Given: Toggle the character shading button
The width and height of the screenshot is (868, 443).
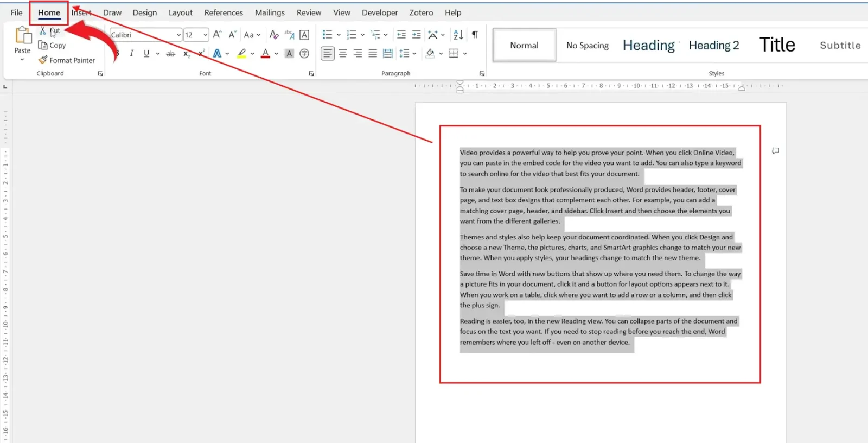Looking at the screenshot, I should (289, 53).
